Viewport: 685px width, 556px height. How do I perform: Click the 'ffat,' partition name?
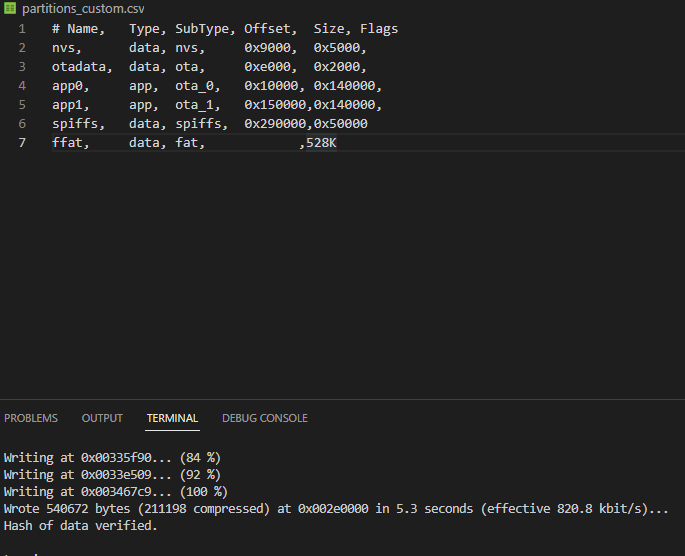click(71, 143)
